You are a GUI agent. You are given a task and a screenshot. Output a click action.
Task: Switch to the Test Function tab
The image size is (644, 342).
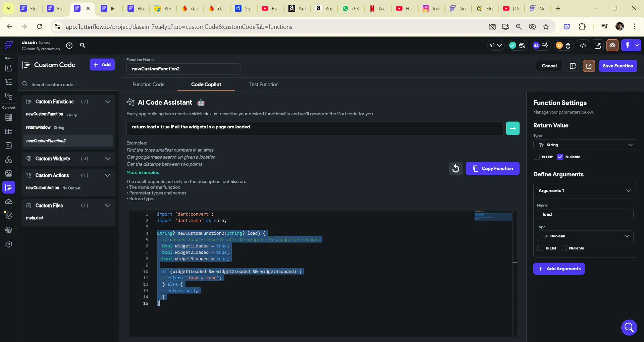pyautogui.click(x=264, y=84)
